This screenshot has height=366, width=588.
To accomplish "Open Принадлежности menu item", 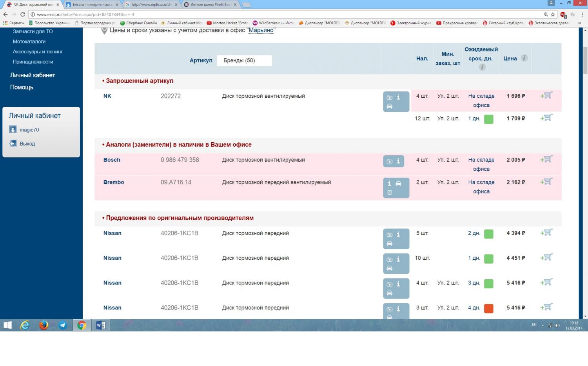I will click(x=33, y=62).
